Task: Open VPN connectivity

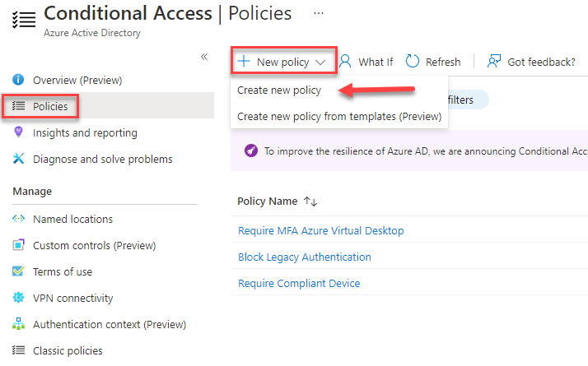Action: tap(73, 299)
